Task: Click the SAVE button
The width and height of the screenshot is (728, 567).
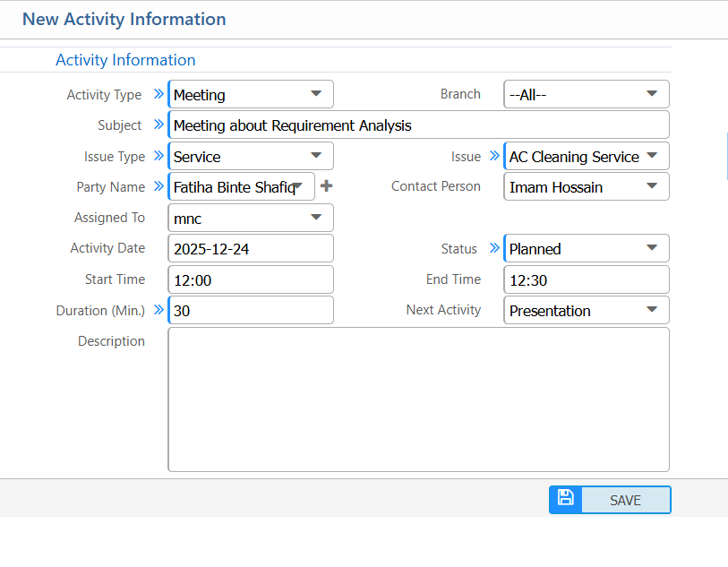Action: [625, 500]
